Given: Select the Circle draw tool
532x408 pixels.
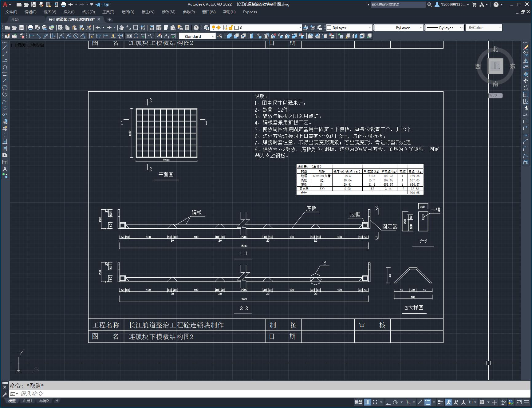Looking at the screenshot, I should pos(5,88).
